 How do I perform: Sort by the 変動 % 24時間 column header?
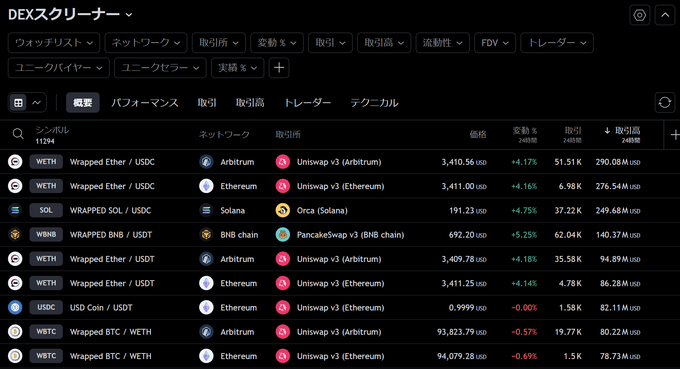click(525, 134)
